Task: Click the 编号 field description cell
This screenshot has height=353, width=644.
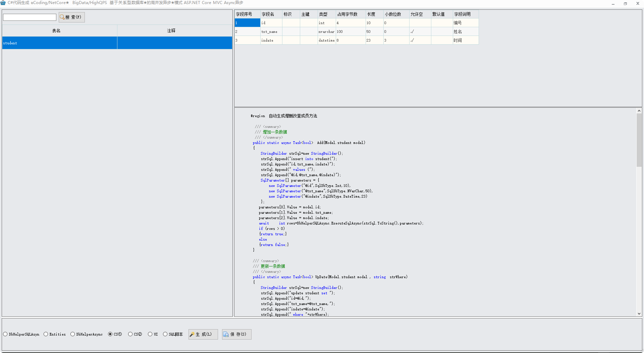Action: click(x=466, y=23)
